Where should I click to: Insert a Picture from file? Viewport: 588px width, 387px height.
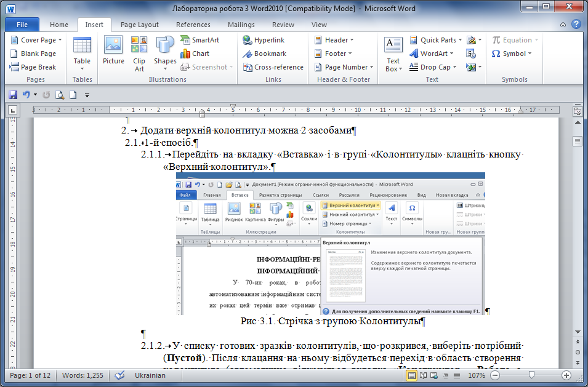(113, 50)
